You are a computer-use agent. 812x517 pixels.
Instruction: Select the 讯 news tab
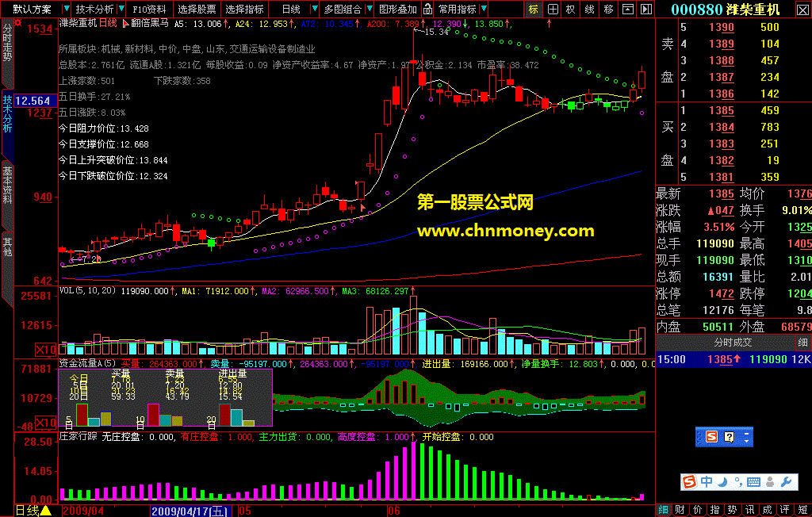click(x=750, y=510)
